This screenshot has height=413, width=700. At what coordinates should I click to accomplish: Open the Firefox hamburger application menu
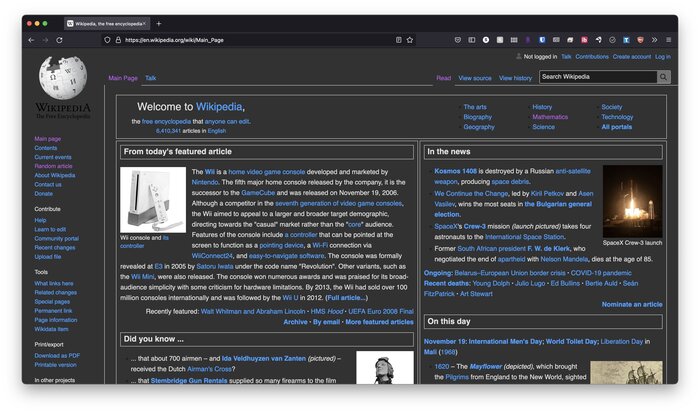point(668,40)
